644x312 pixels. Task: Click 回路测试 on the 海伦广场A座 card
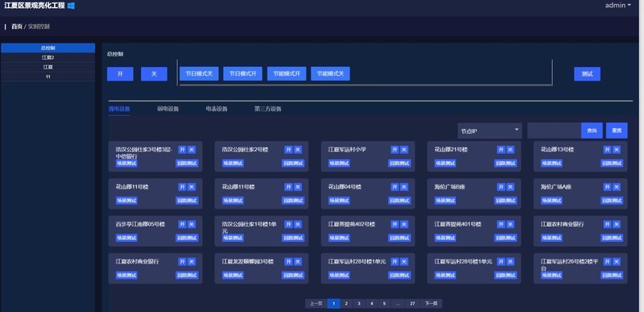click(x=612, y=201)
